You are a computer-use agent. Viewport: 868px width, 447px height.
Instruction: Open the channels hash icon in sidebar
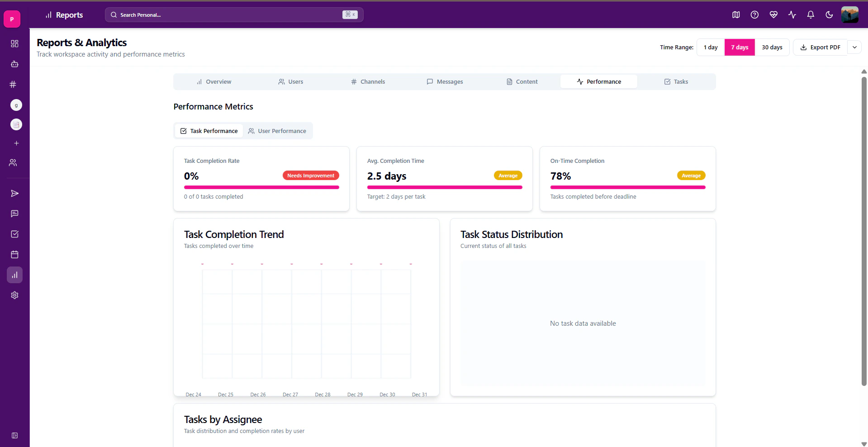click(x=13, y=84)
